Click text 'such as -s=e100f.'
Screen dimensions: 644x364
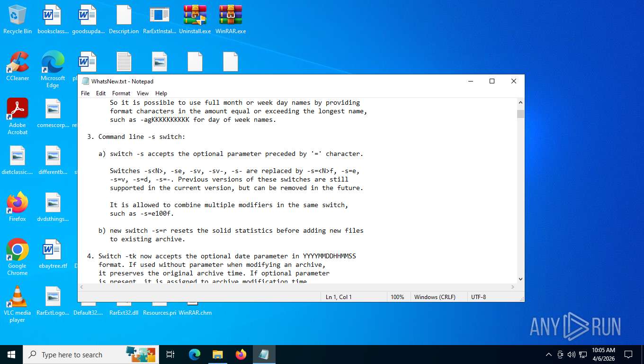coord(142,214)
